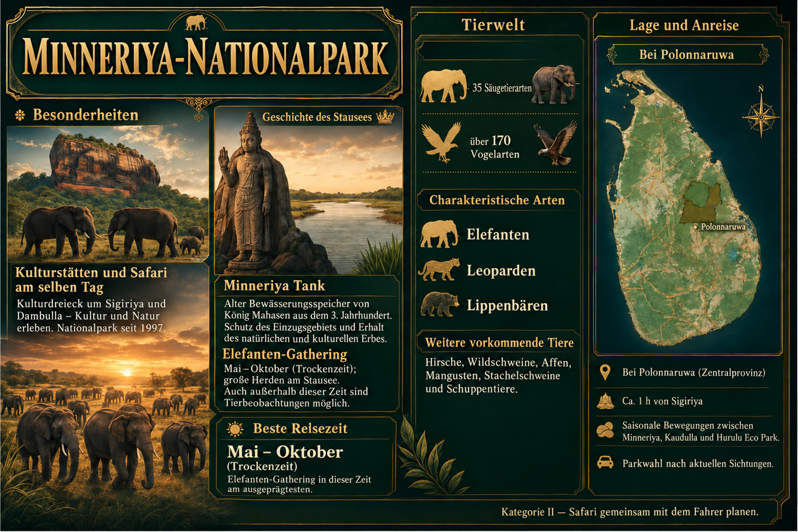This screenshot has height=532, width=798.
Task: Click the Polonnaruwa marker dot on the map
Action: pyautogui.click(x=695, y=227)
